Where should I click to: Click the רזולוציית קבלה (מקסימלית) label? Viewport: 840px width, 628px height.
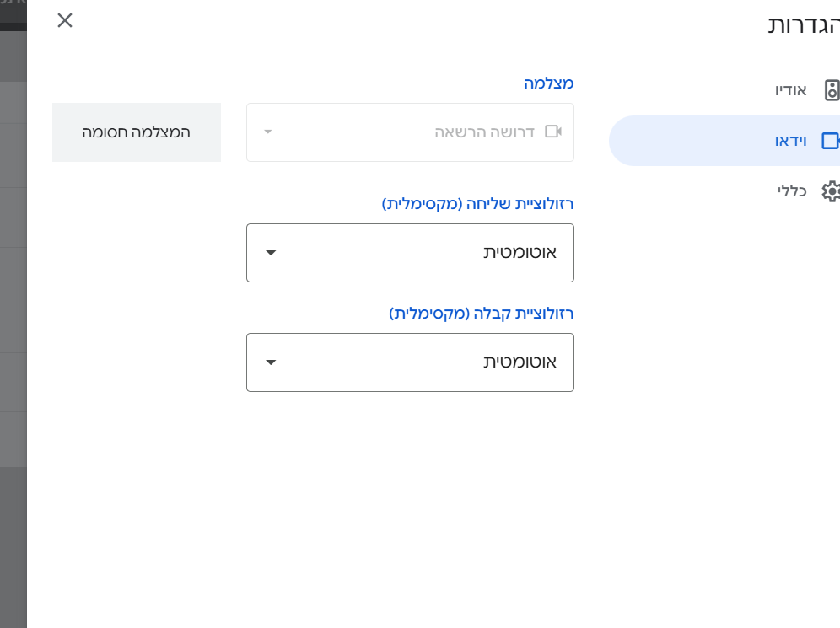click(x=481, y=314)
